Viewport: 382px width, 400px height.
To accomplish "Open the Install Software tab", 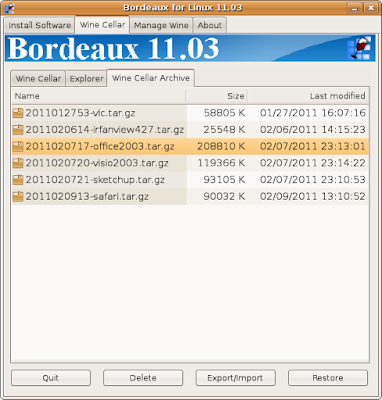I will click(x=39, y=25).
